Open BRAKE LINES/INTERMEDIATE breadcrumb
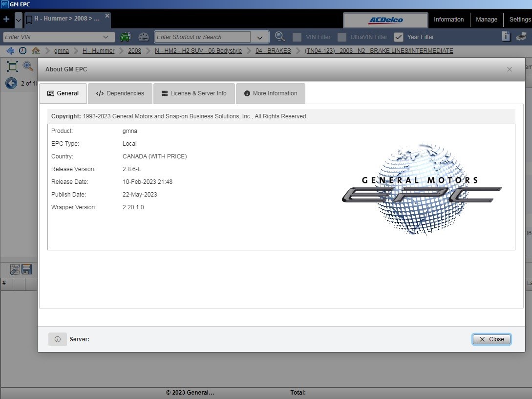 (379, 50)
